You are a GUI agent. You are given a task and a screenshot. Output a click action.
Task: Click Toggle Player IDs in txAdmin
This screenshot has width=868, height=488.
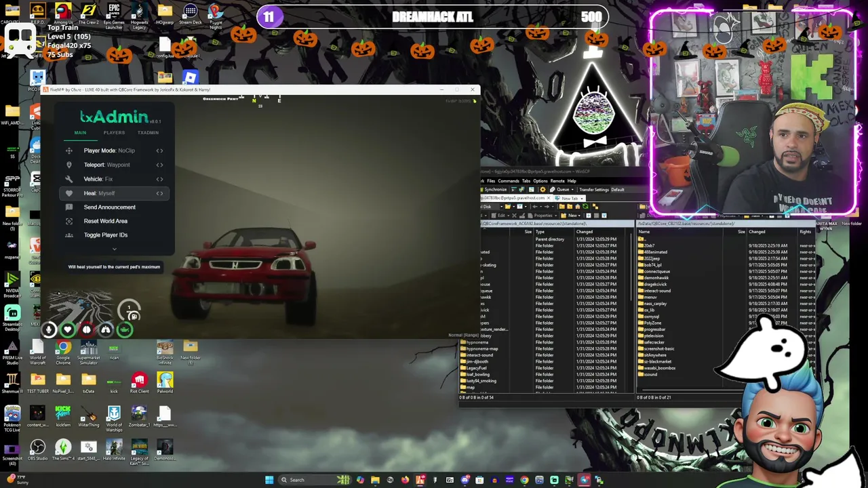coord(105,235)
